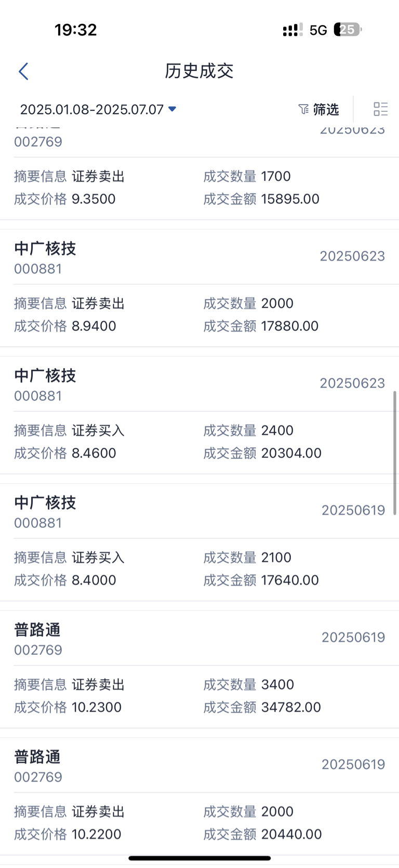Tap stock code 000881 under first 中广核技
This screenshot has width=399, height=868.
38,269
